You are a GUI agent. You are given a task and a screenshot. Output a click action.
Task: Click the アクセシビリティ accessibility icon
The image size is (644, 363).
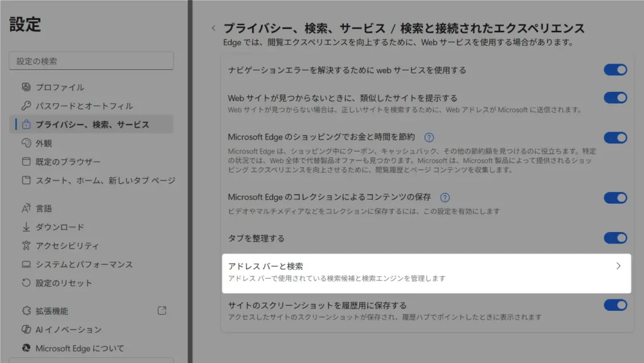(26, 246)
